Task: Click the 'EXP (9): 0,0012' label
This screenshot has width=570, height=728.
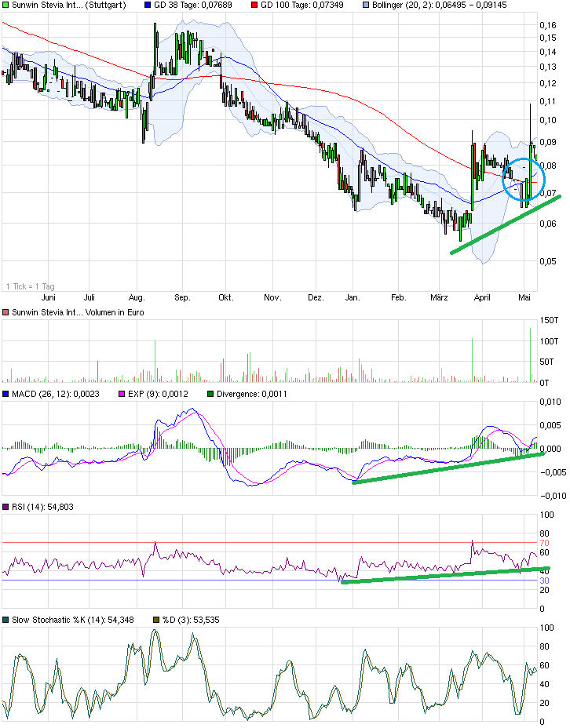Action: (158, 394)
